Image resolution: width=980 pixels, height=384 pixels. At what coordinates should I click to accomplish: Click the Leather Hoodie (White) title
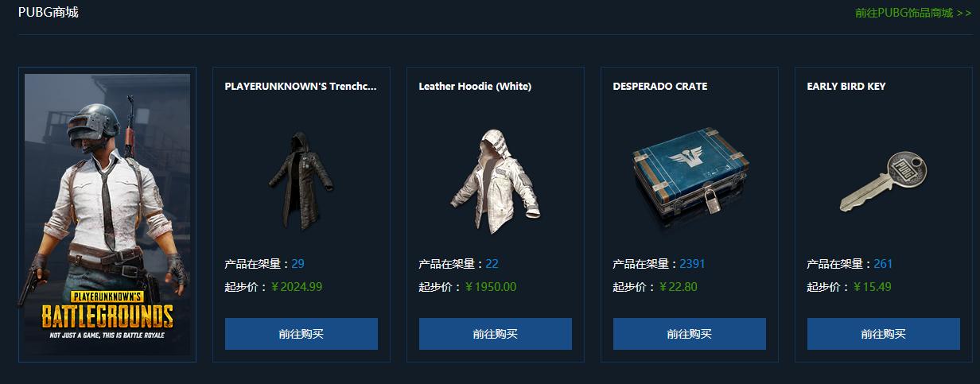[475, 86]
